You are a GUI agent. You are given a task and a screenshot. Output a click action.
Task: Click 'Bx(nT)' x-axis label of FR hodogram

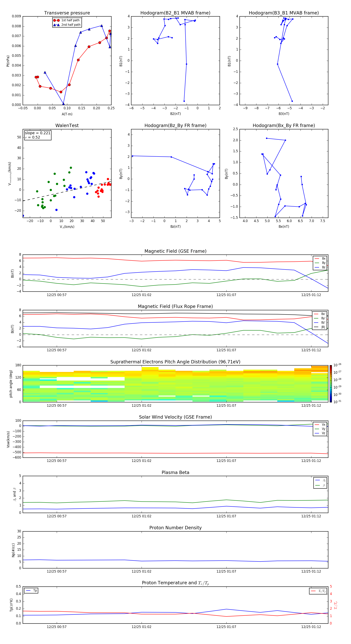pos(284,227)
